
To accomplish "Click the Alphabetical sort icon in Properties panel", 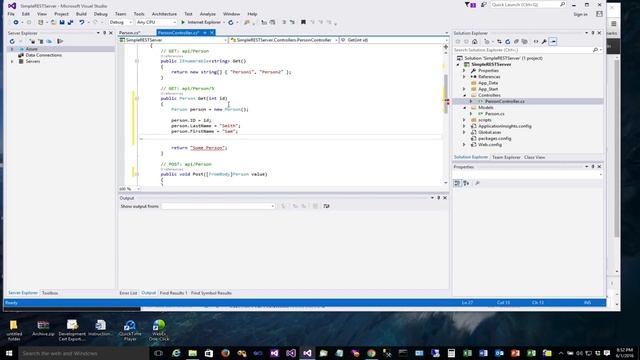I will 466,183.
